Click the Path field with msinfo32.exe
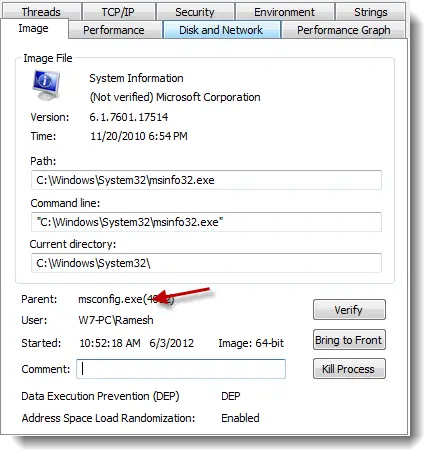Image resolution: width=435 pixels, height=461 pixels. 206,180
